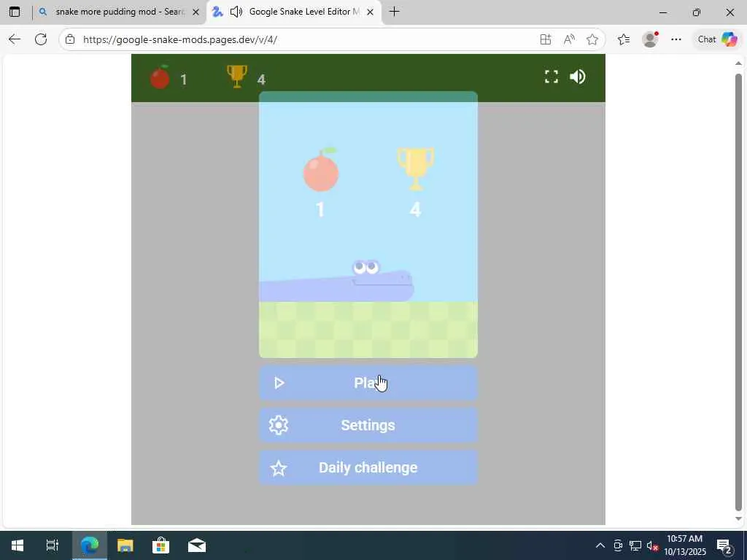This screenshot has height=560, width=747.
Task: Click the scrollbar down arrow
Action: coord(738,518)
